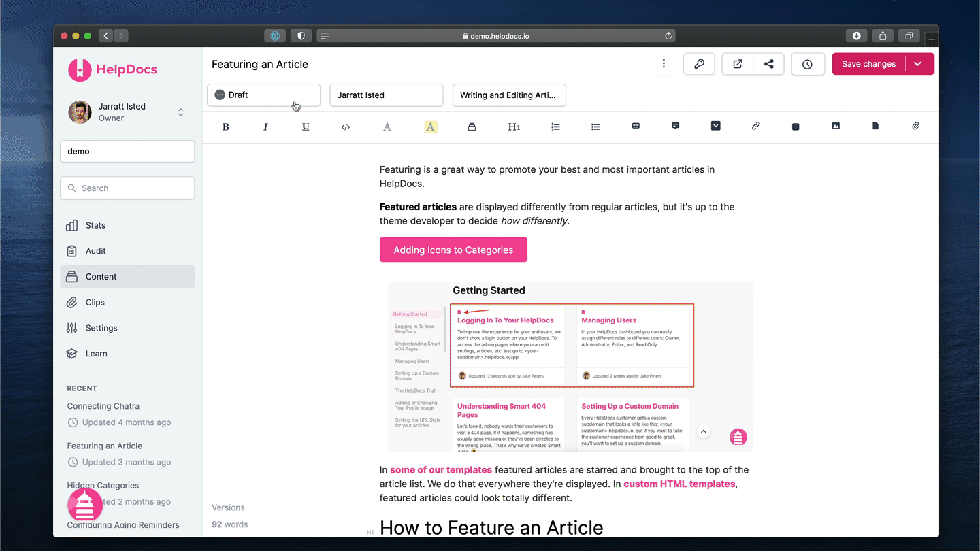Expand the Save changes dropdown arrow

point(918,64)
